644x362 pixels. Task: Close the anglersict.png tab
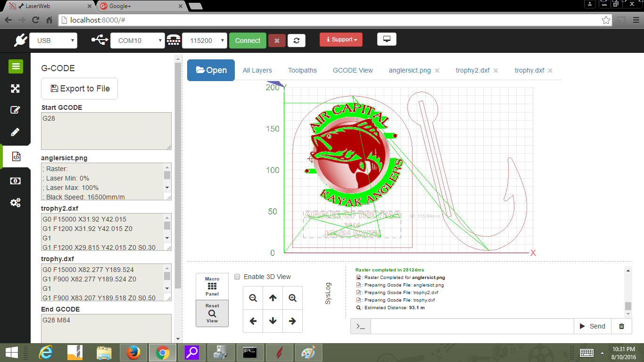(x=437, y=71)
